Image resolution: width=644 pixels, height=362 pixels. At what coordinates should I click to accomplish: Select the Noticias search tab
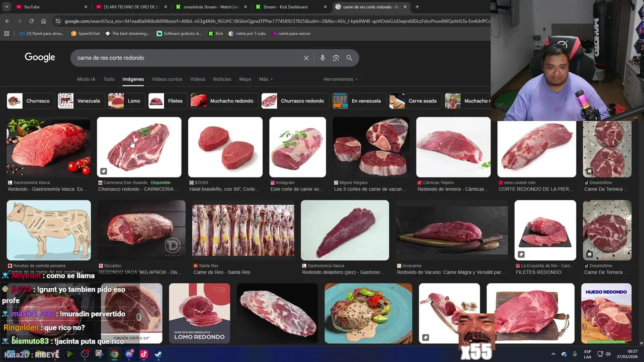click(x=222, y=79)
